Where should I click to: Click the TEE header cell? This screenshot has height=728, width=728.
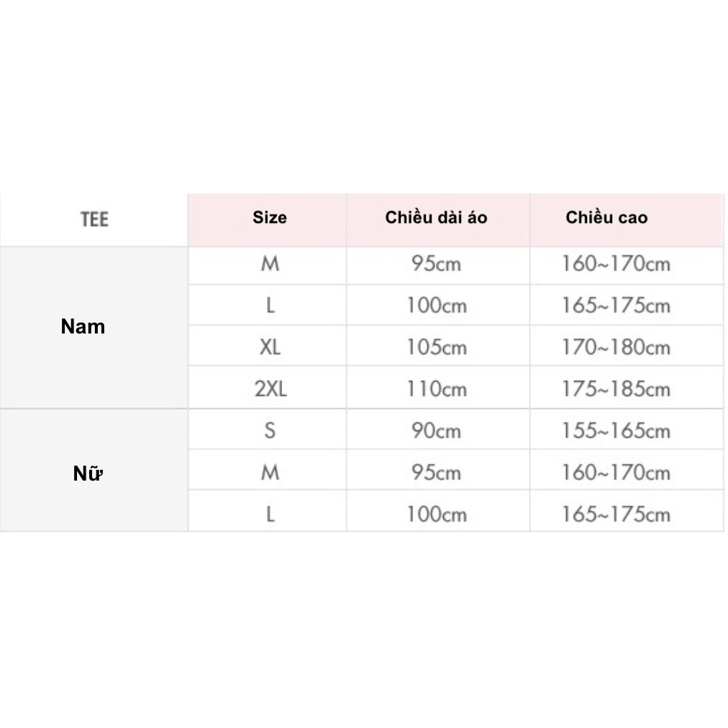[x=94, y=219]
